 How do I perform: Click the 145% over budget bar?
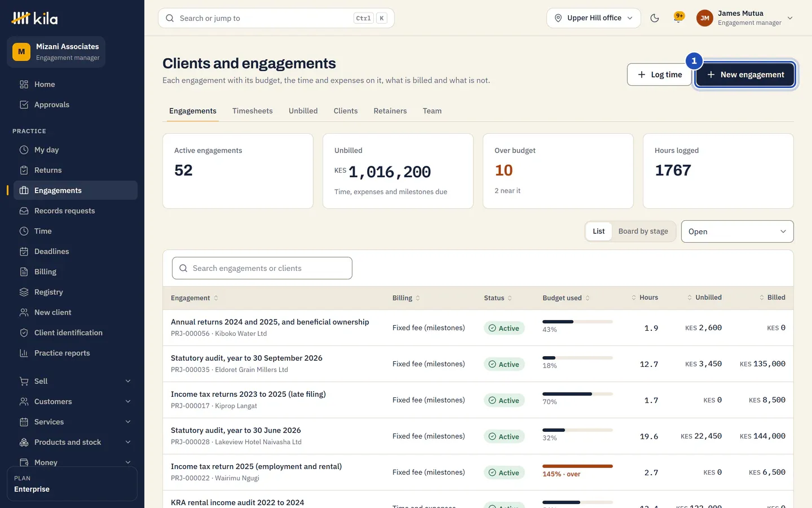pos(577,466)
